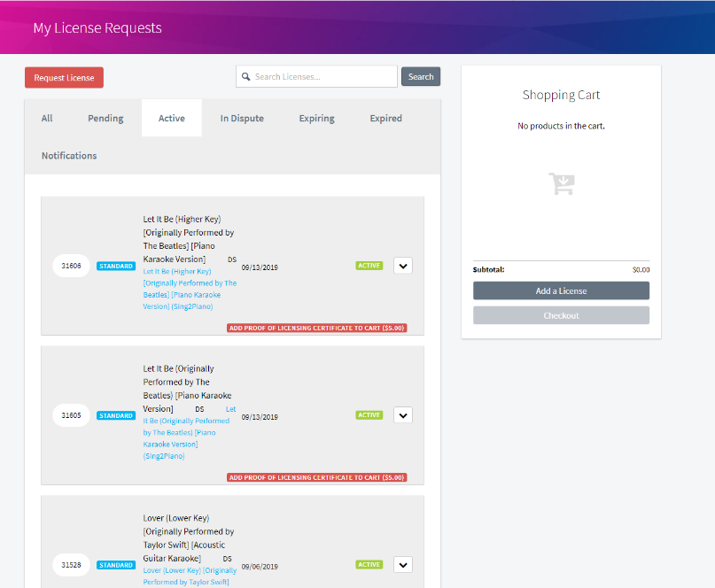Click the magnifier icon in search box
Screen dimensions: 715x588
click(x=245, y=76)
